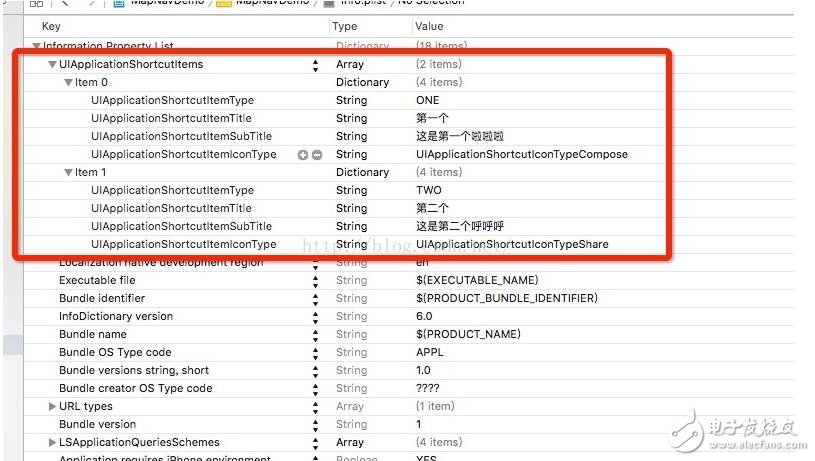This screenshot has width=815, height=461.
Task: Select the (1 item) value of URL types
Action: (x=435, y=406)
